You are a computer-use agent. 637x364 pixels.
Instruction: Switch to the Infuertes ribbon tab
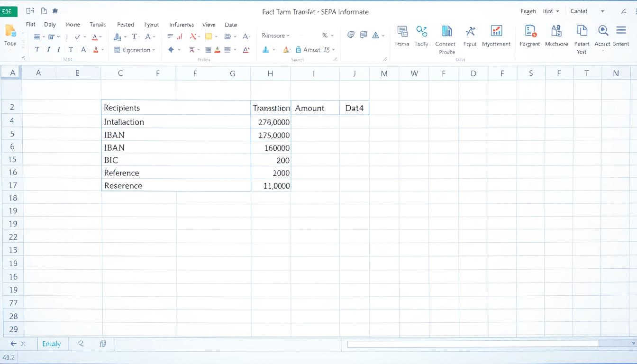181,25
